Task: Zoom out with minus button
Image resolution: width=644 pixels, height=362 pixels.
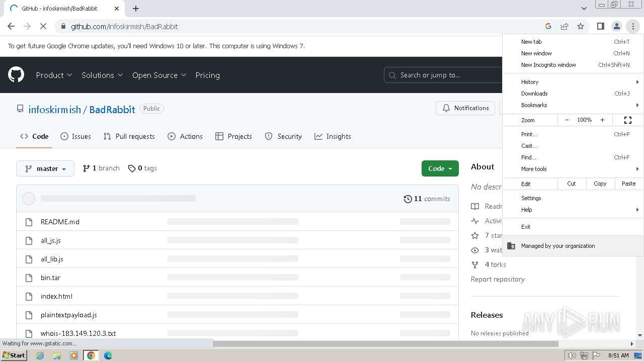Action: pos(567,120)
